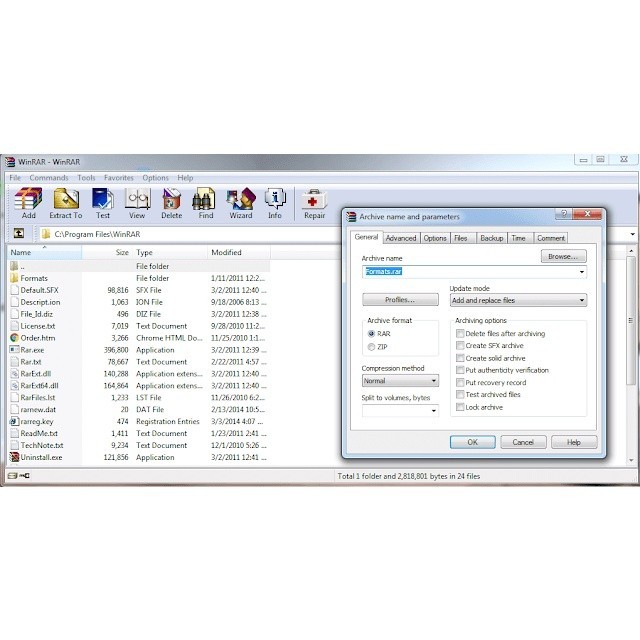The width and height of the screenshot is (640, 640).
Task: Sort by Size column header
Action: point(107,252)
